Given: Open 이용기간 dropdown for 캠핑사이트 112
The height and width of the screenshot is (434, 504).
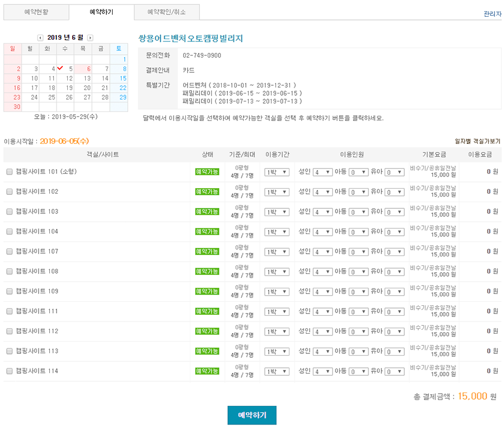Looking at the screenshot, I should (x=277, y=332).
